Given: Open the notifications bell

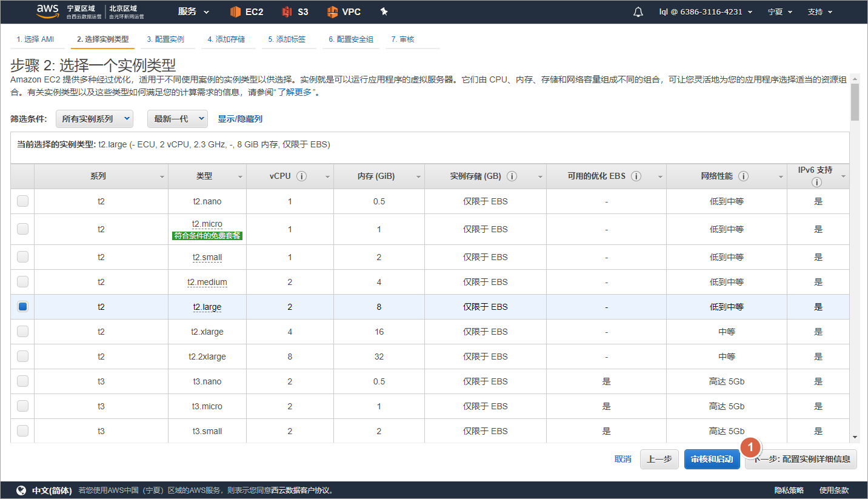Looking at the screenshot, I should tap(638, 12).
